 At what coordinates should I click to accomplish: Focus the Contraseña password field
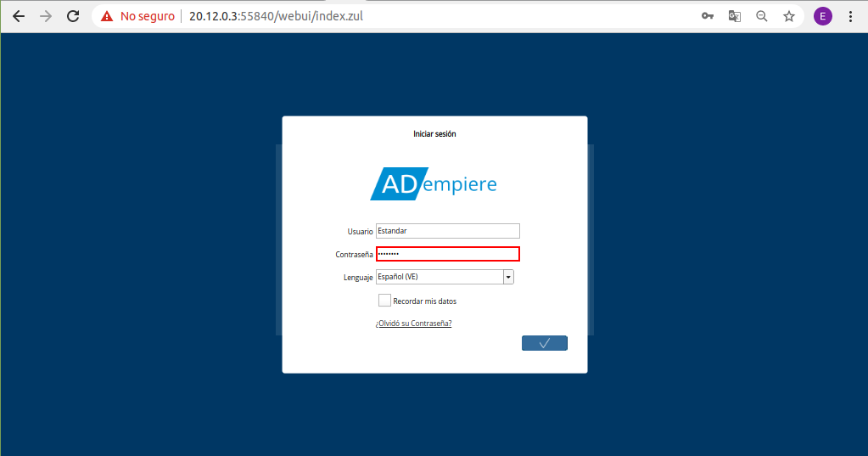tap(448, 254)
